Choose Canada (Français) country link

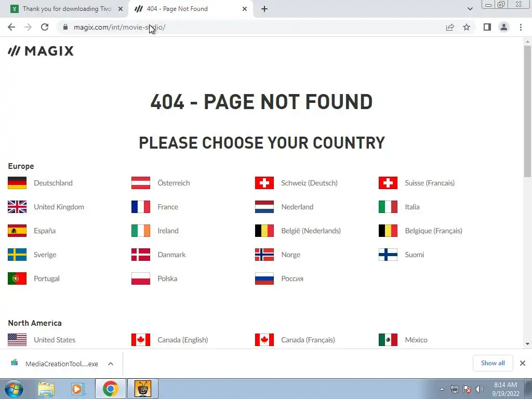[308, 340]
